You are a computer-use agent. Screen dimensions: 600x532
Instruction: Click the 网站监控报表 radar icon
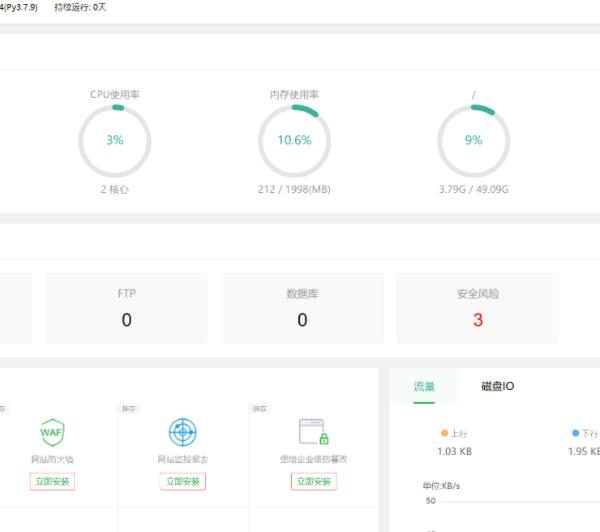(182, 432)
